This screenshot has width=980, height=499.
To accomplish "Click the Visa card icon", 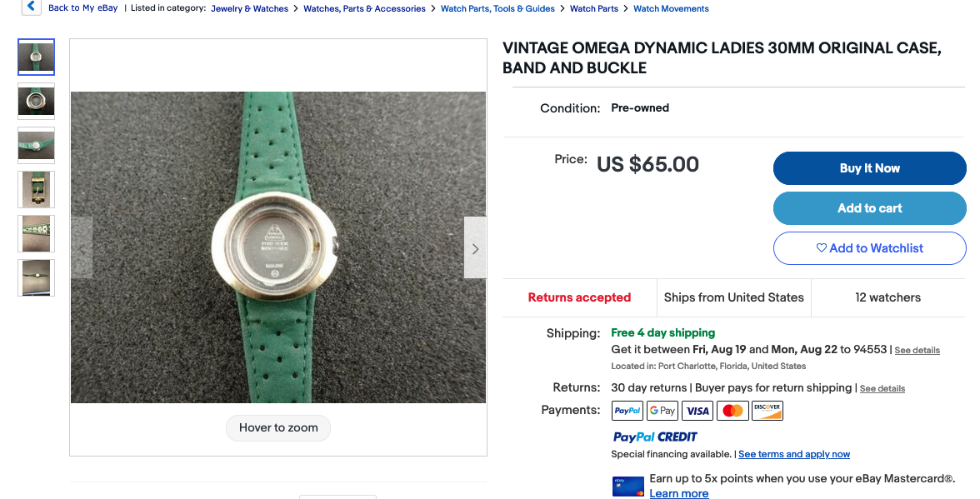I will [697, 411].
